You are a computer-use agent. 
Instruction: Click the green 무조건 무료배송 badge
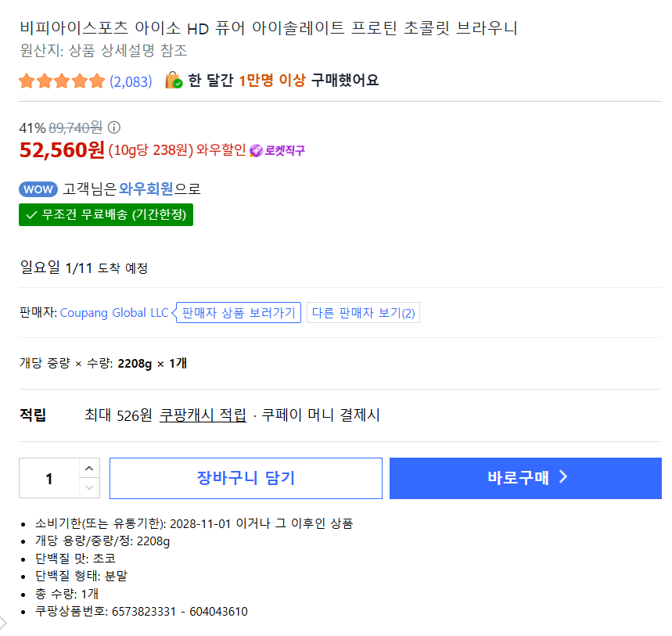(x=106, y=215)
